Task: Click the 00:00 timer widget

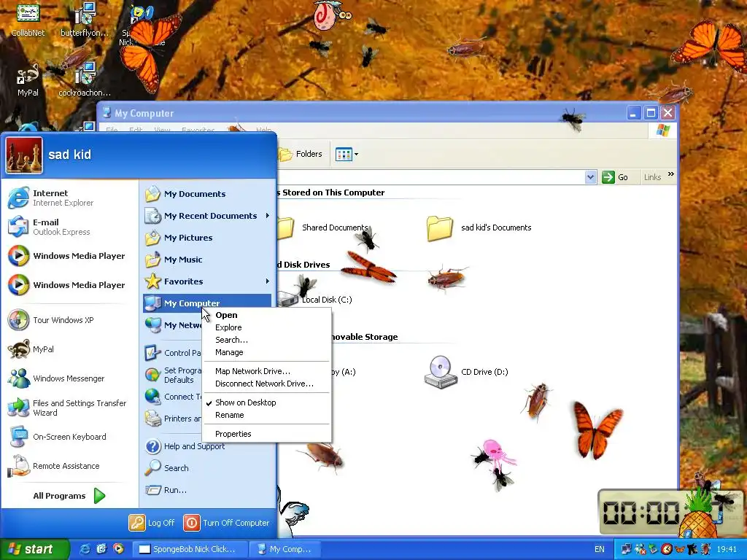Action: click(x=671, y=513)
